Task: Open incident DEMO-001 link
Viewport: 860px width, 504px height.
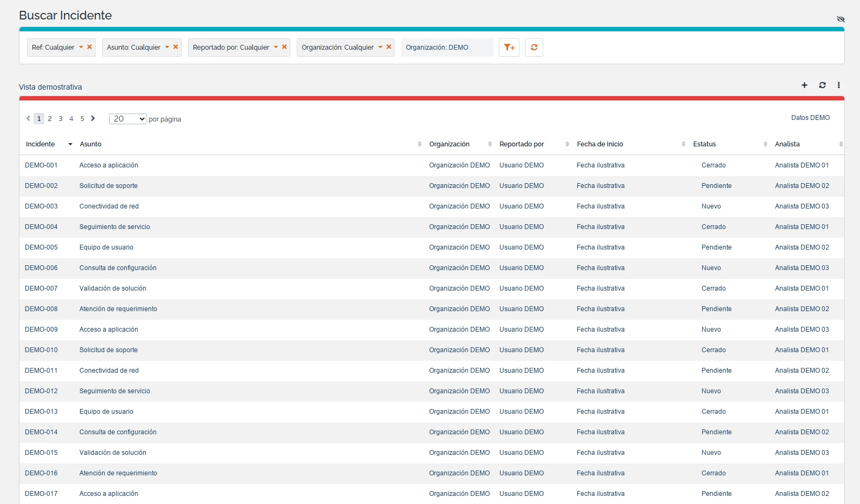Action: (41, 165)
